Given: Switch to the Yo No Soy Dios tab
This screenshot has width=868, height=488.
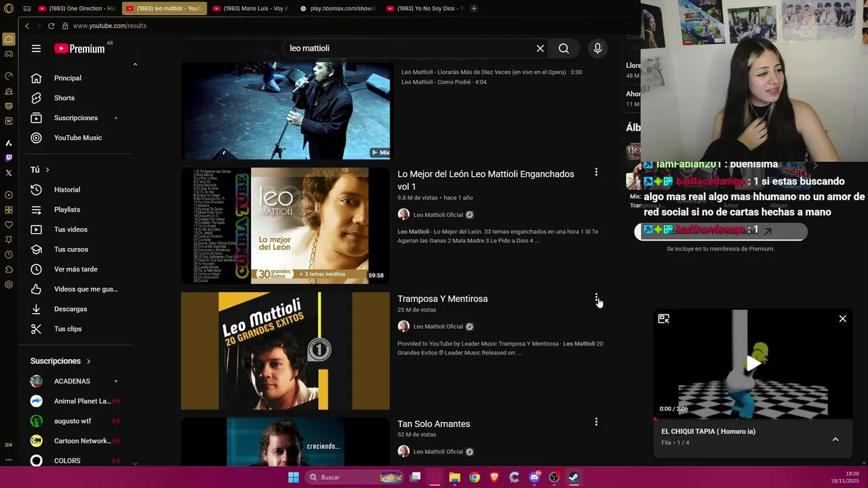Looking at the screenshot, I should click(425, 8).
